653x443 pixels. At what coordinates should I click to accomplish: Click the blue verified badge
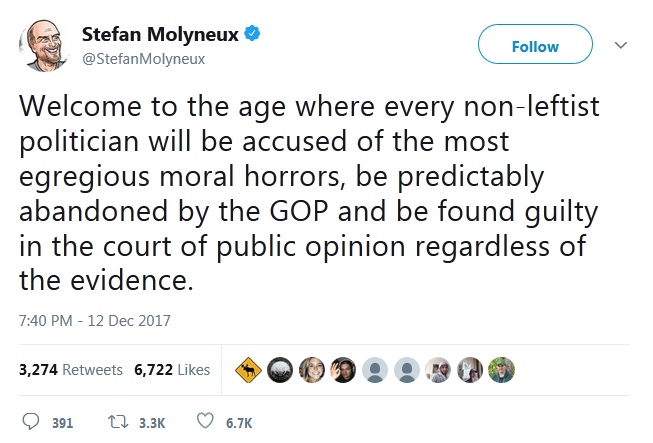254,33
